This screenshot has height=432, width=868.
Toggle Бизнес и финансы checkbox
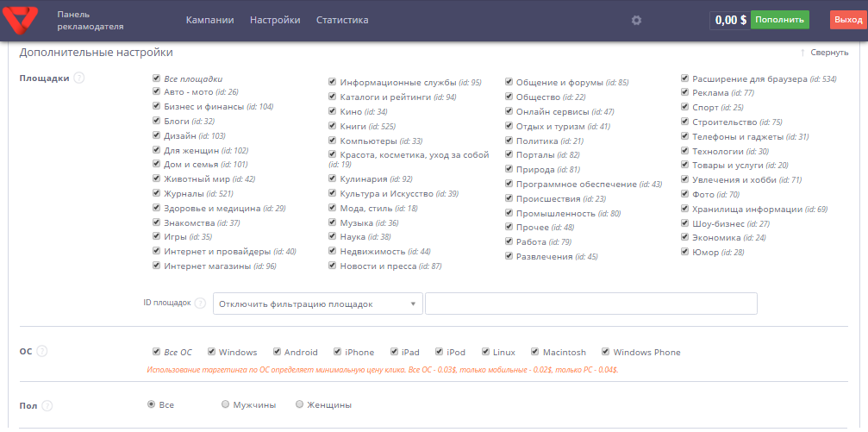coord(156,106)
